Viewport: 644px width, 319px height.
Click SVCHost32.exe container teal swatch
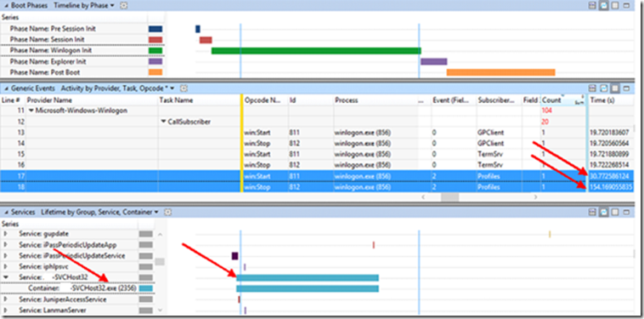(x=146, y=288)
